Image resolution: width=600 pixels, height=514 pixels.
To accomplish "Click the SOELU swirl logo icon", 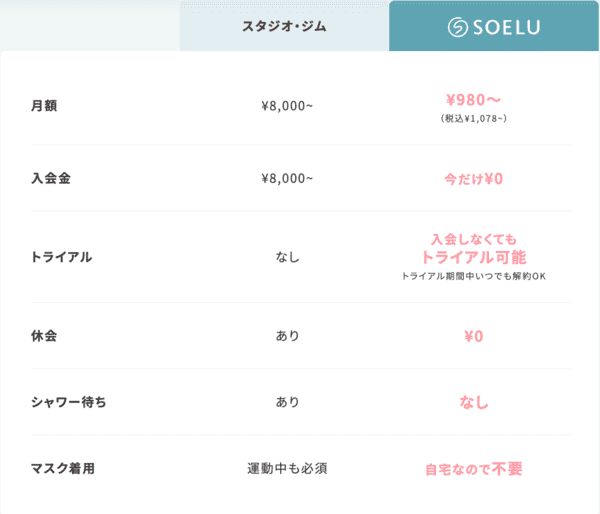I will coord(458,27).
